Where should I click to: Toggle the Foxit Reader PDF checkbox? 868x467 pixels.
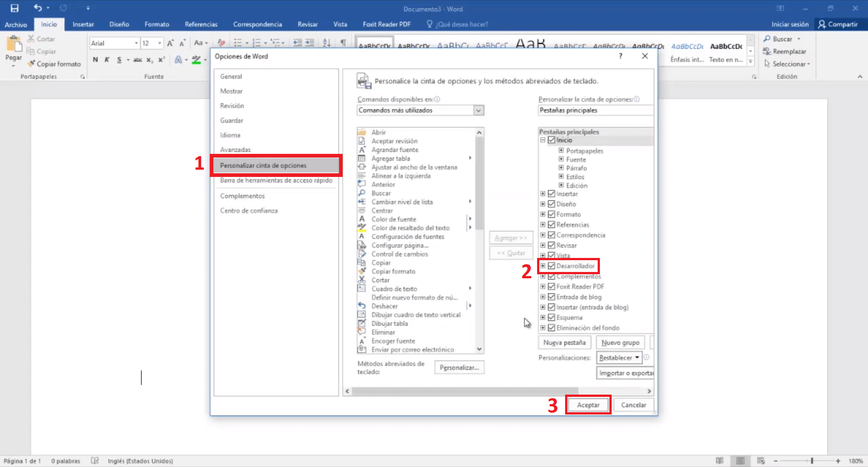(551, 286)
